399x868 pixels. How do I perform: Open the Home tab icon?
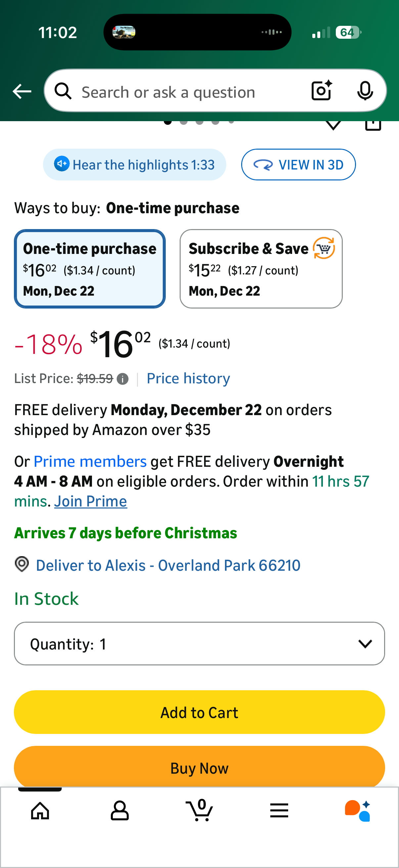40,810
